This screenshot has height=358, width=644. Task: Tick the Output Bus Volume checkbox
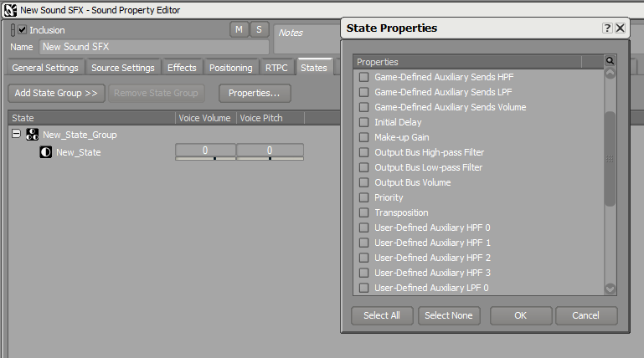(x=363, y=182)
